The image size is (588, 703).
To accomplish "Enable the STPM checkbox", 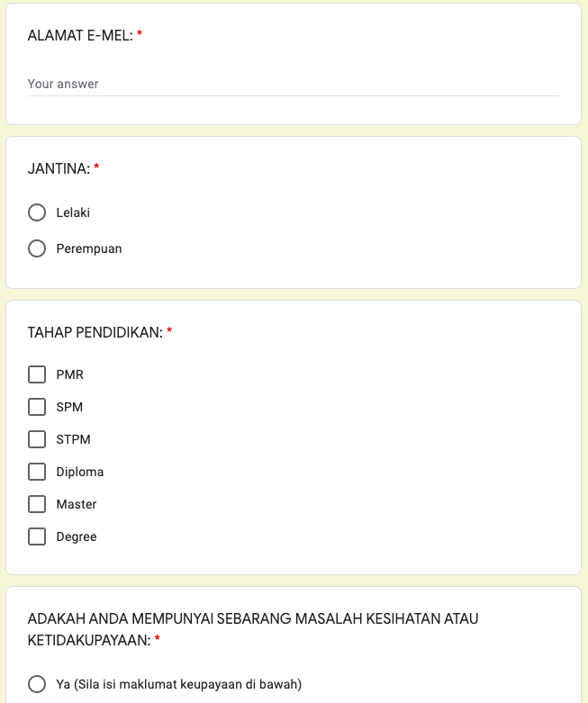I will tap(37, 439).
